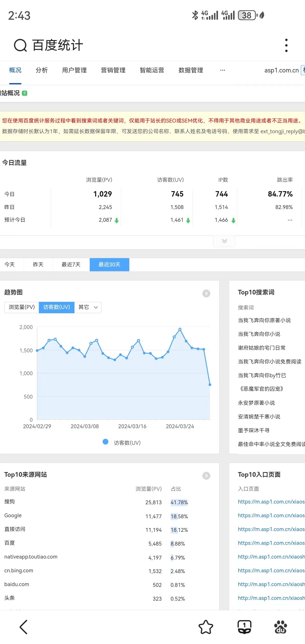Click the asp1.com.cn site selector

[x=281, y=70]
